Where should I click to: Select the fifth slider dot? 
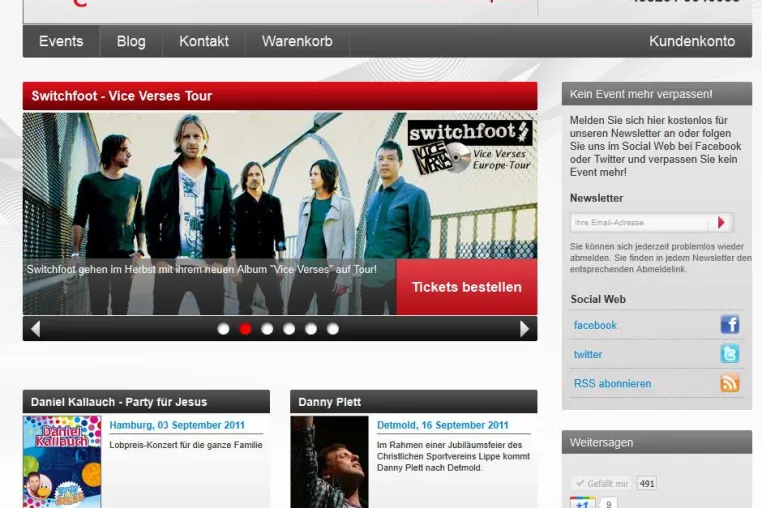click(311, 329)
